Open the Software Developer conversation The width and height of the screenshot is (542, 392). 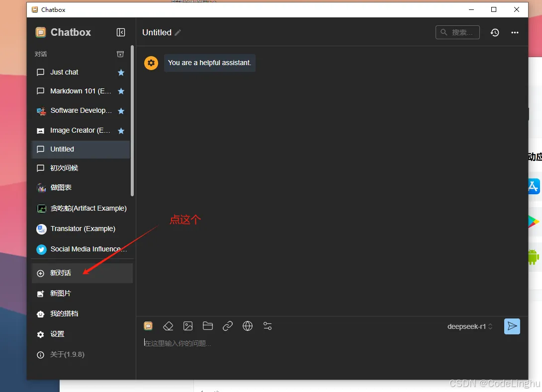80,111
